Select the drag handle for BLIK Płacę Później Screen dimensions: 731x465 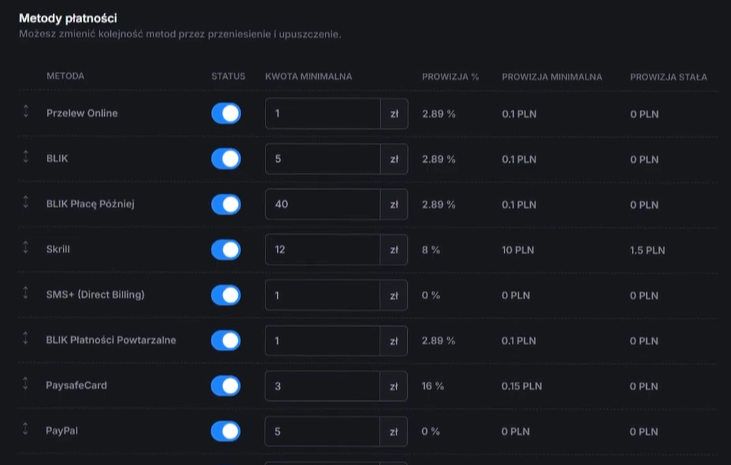pyautogui.click(x=26, y=202)
